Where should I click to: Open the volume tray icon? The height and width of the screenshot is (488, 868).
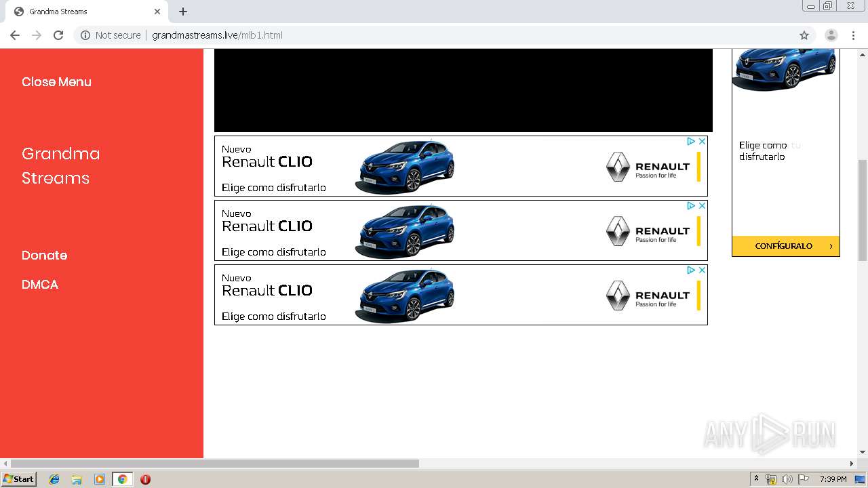(x=787, y=479)
